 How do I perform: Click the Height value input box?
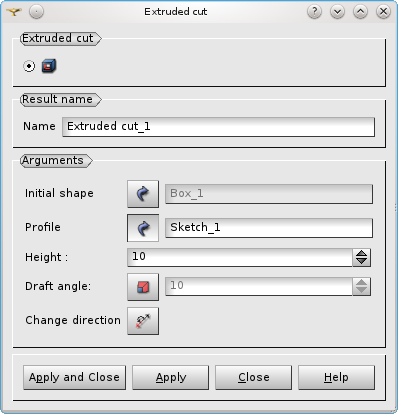pos(240,257)
